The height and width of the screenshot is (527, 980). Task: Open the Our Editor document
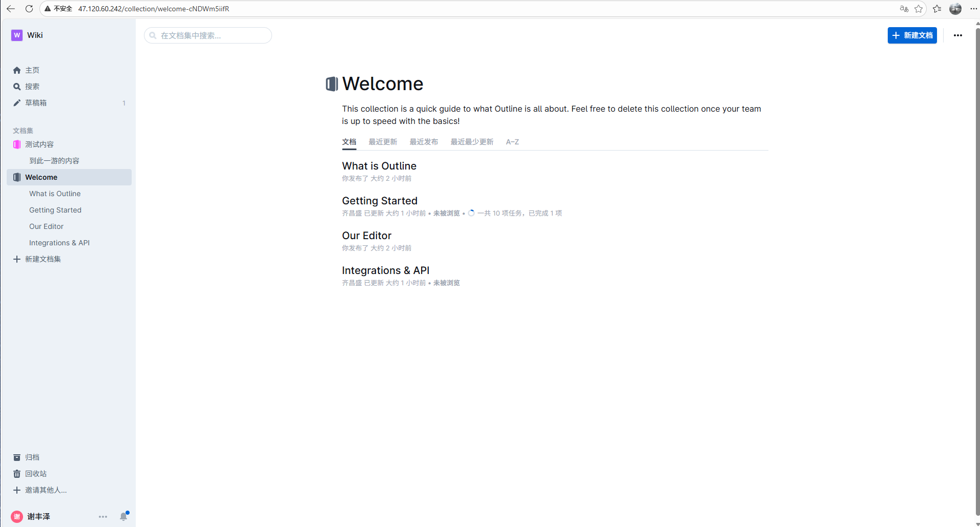(x=367, y=236)
